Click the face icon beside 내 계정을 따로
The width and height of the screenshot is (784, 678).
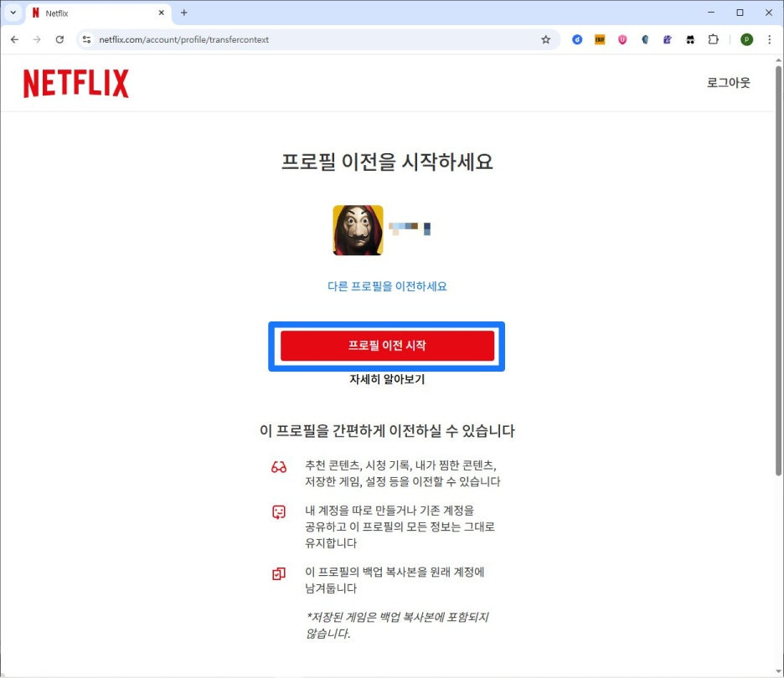click(278, 512)
